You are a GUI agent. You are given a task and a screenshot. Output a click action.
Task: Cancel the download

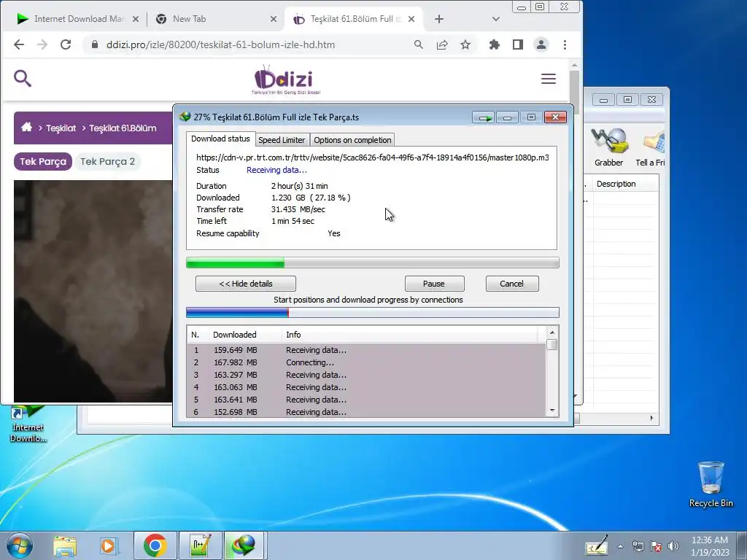click(512, 284)
